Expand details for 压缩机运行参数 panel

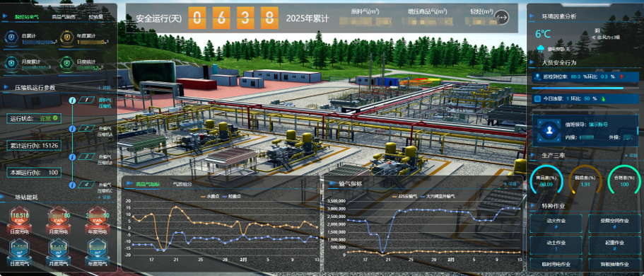105,88
